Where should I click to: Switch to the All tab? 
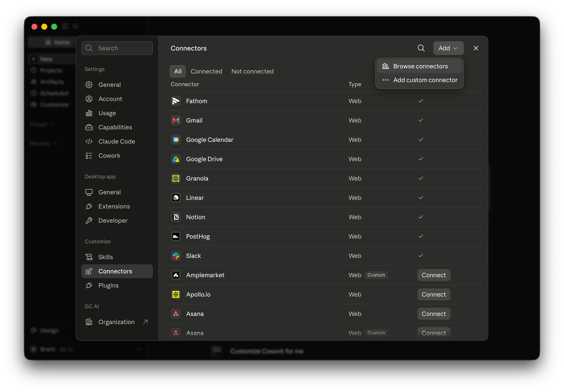pos(178,72)
